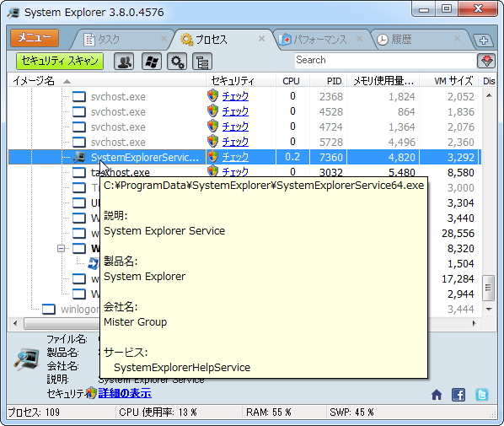This screenshot has height=426, width=504.
Task: Sort by VM サイズ column header
Action: [x=448, y=81]
